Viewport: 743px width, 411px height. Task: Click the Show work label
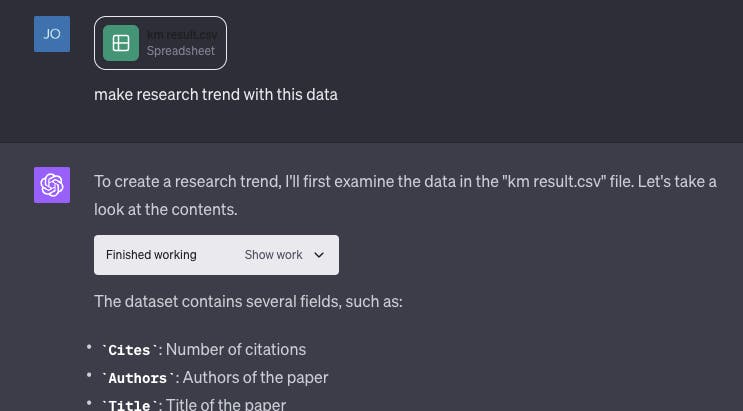coord(273,255)
